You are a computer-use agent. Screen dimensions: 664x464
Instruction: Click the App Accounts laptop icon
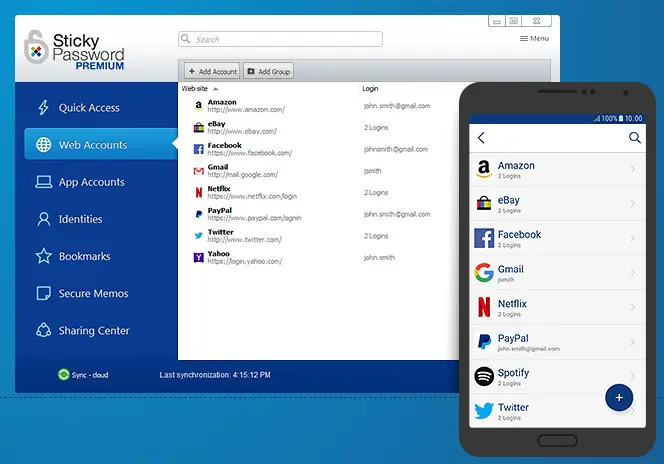44,182
